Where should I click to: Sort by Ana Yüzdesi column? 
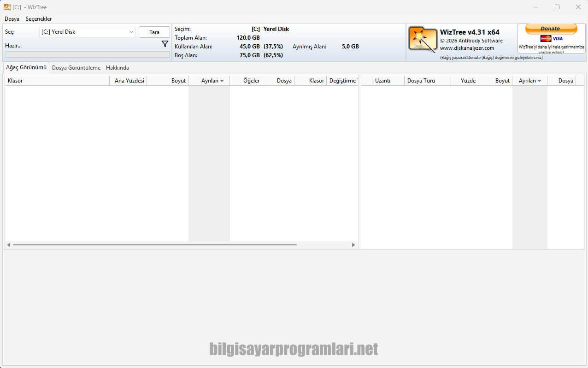[x=128, y=81]
